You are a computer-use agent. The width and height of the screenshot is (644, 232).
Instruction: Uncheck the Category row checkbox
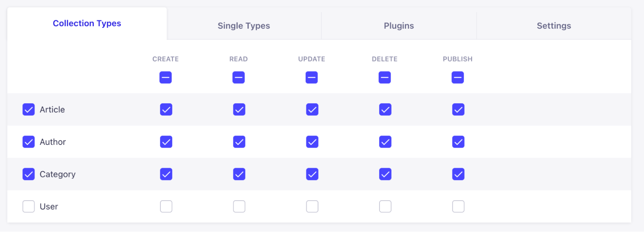click(x=29, y=174)
